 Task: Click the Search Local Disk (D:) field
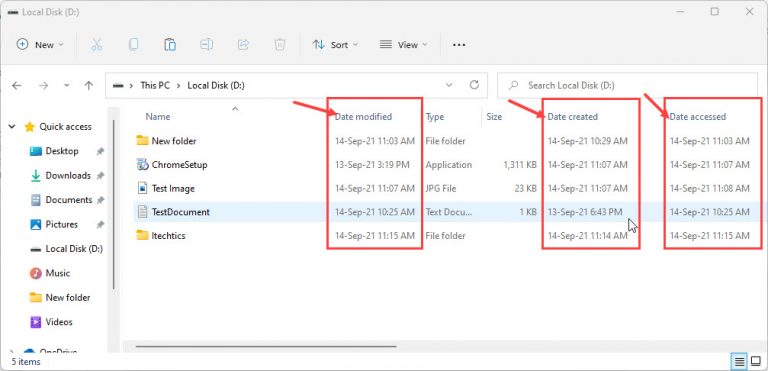(627, 85)
